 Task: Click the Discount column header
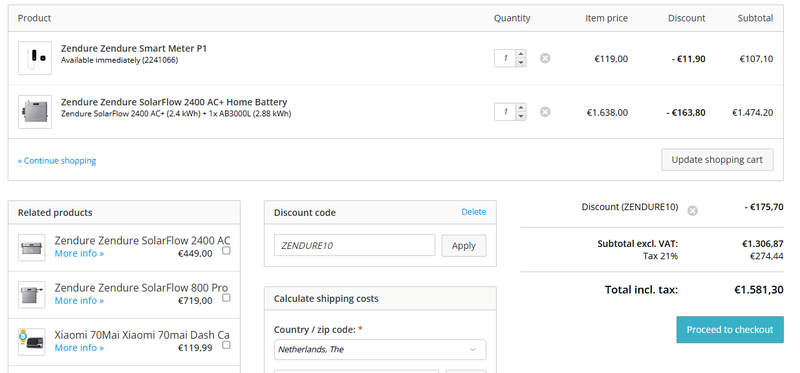coord(687,18)
